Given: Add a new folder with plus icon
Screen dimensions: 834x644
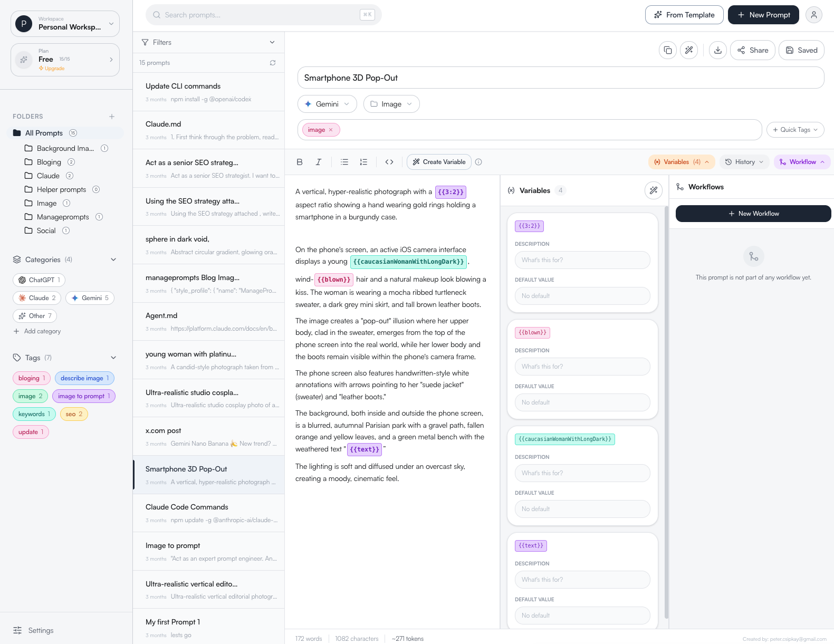Looking at the screenshot, I should [112, 117].
